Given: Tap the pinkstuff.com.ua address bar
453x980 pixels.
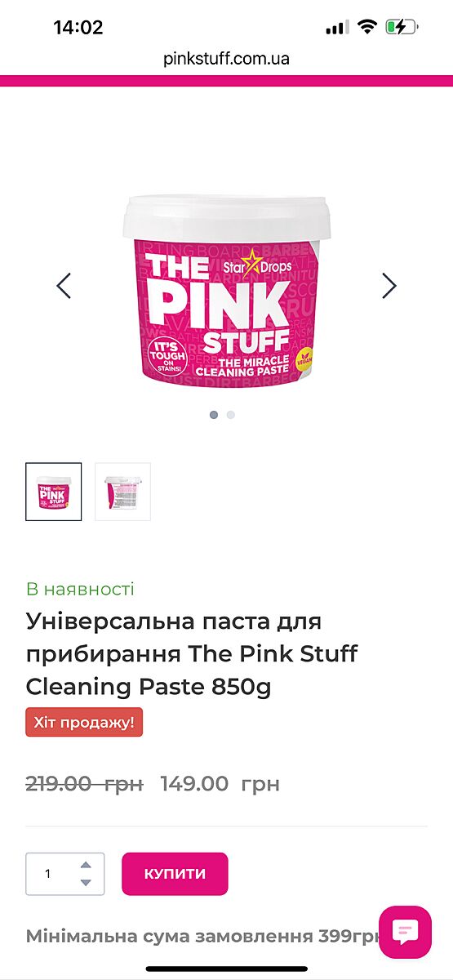Looking at the screenshot, I should coord(226,59).
